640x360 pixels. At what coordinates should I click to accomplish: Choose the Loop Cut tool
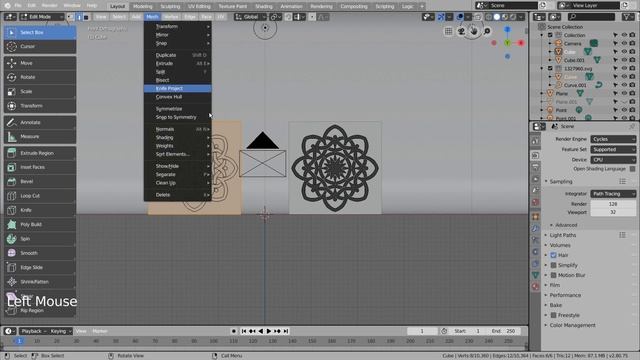[x=40, y=196]
